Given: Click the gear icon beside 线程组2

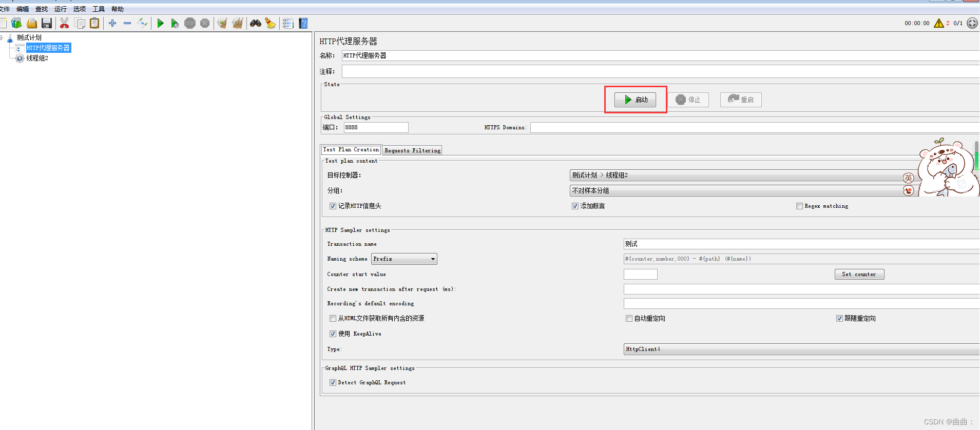Looking at the screenshot, I should click(20, 58).
